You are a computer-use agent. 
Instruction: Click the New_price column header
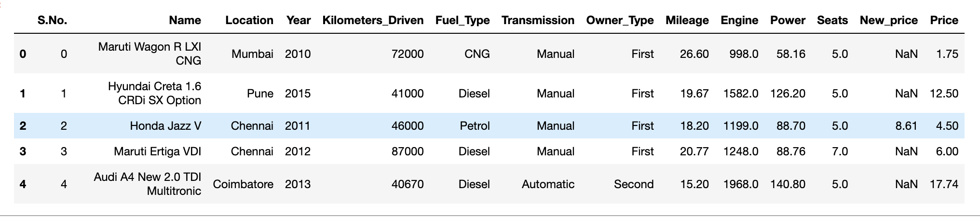(x=888, y=20)
